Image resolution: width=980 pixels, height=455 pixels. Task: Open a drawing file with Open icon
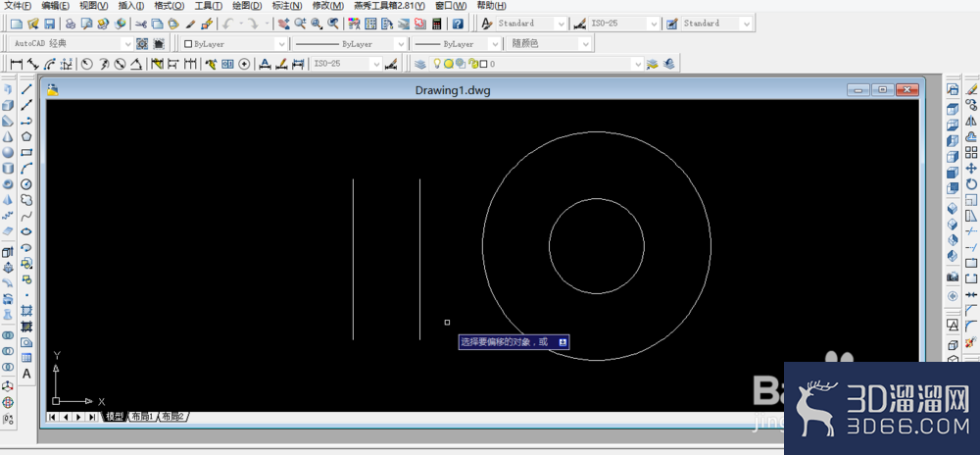32,24
